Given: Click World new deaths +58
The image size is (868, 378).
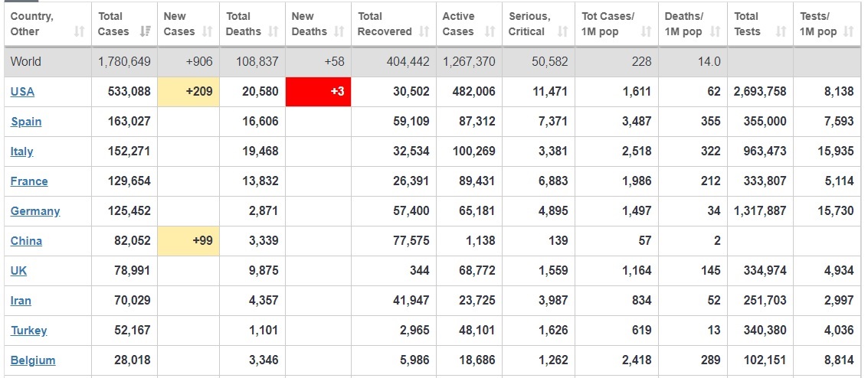Looking at the screenshot, I should (x=334, y=61).
